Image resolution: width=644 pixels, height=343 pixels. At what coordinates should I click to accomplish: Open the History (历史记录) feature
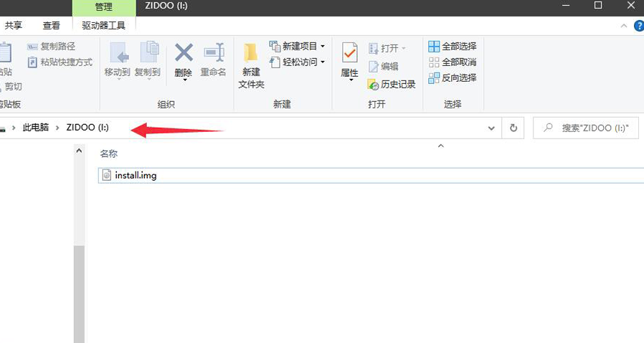click(x=392, y=84)
